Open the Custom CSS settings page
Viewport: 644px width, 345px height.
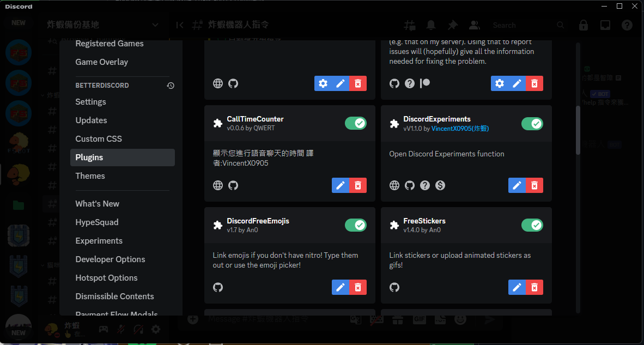click(99, 138)
